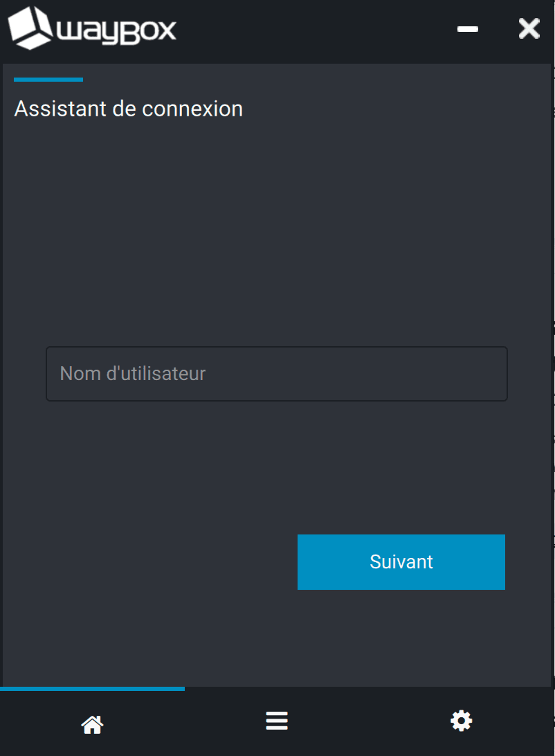Click the blue accent line above the heading
Image resolution: width=555 pixels, height=756 pixels.
point(48,80)
